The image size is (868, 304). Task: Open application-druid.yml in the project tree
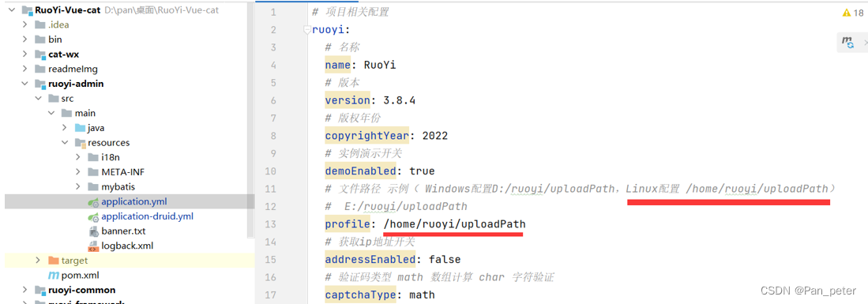click(147, 216)
